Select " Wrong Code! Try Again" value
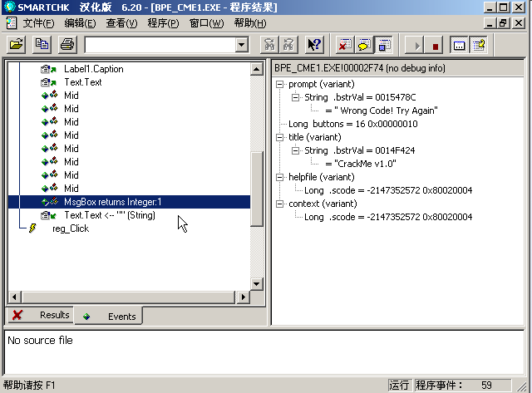The width and height of the screenshot is (532, 393). point(382,111)
